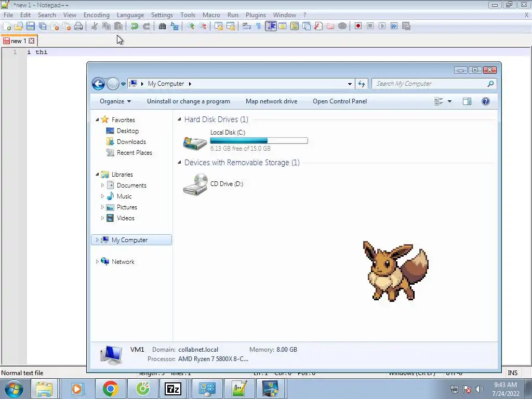Open the Windows Start orb

(14, 389)
